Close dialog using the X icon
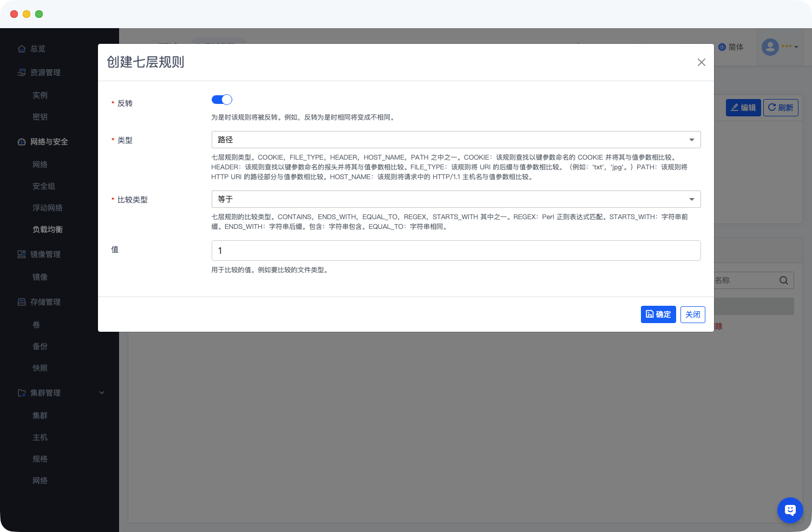Image resolution: width=812 pixels, height=532 pixels. 701,62
